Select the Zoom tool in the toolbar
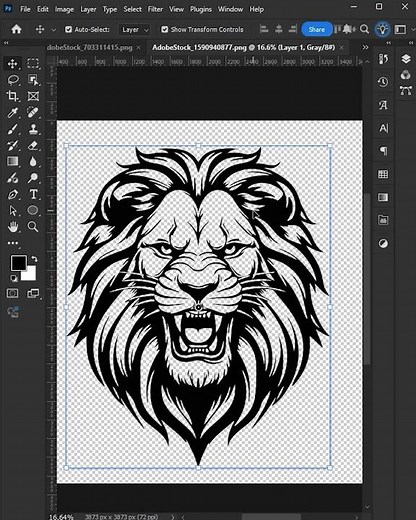Screen dimensions: 416x520 pyautogui.click(x=33, y=227)
